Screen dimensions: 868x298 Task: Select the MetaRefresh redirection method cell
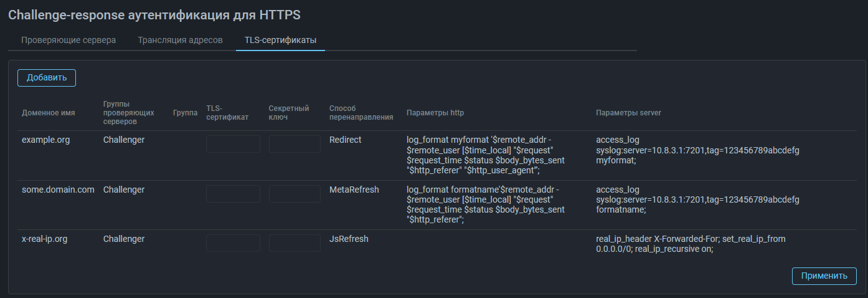pyautogui.click(x=354, y=190)
